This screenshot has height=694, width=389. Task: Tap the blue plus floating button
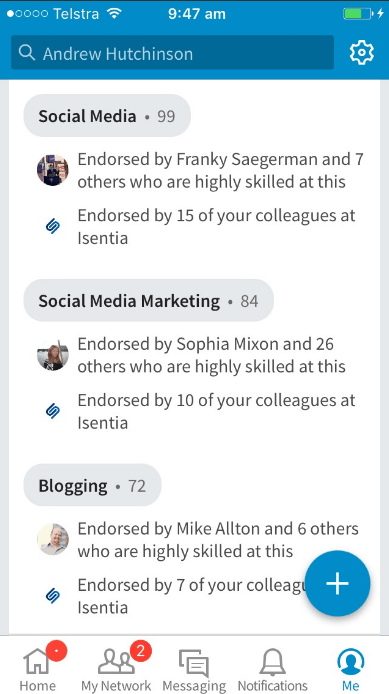[x=338, y=583]
